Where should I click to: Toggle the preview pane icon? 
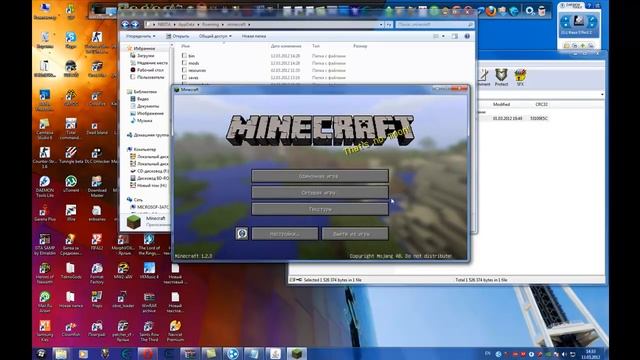coord(455,36)
